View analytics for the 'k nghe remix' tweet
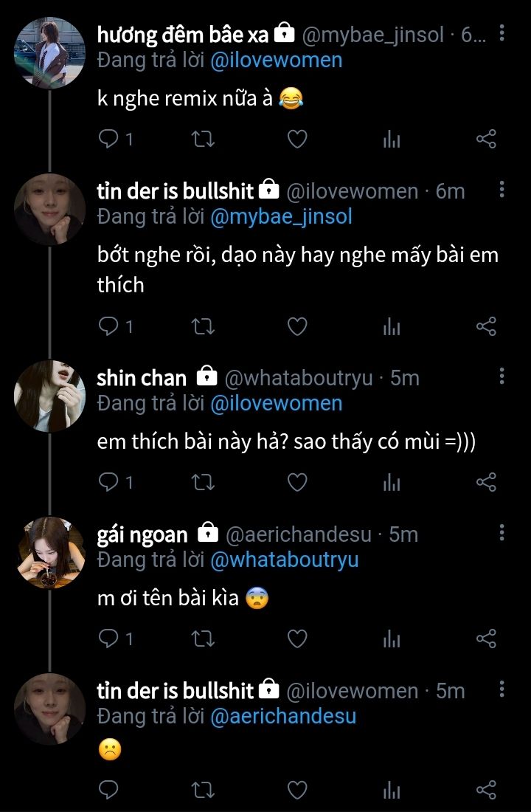 (x=392, y=139)
